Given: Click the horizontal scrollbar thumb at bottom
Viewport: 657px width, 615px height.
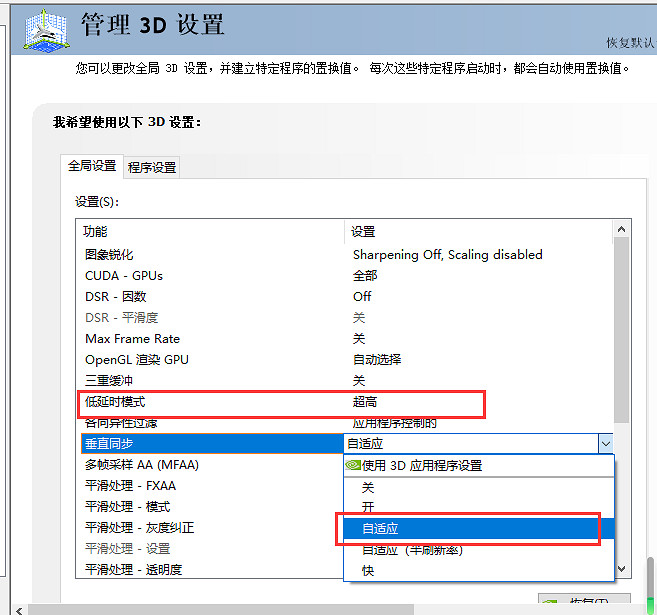Looking at the screenshot, I should pos(221,610).
